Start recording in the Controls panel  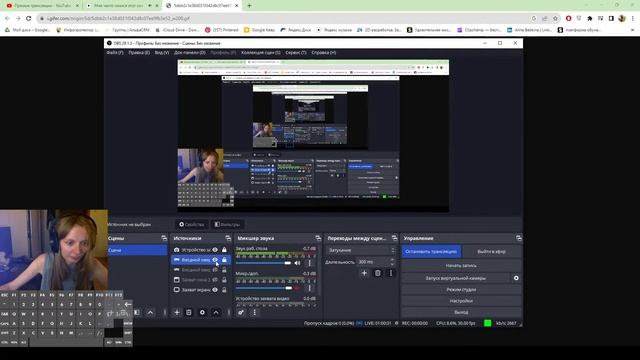click(461, 266)
